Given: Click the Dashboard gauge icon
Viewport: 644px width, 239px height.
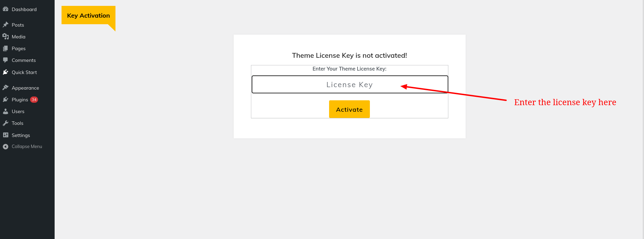Looking at the screenshot, I should point(6,9).
